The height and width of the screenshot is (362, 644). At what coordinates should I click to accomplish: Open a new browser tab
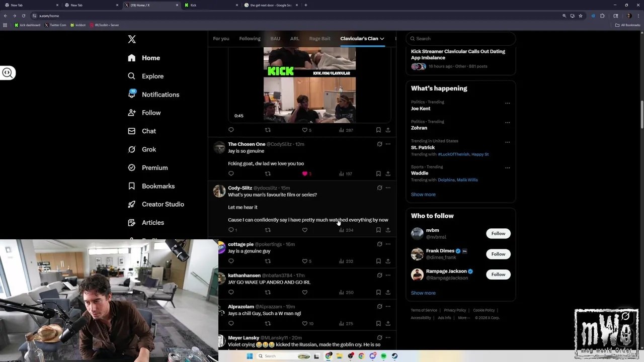[305, 5]
